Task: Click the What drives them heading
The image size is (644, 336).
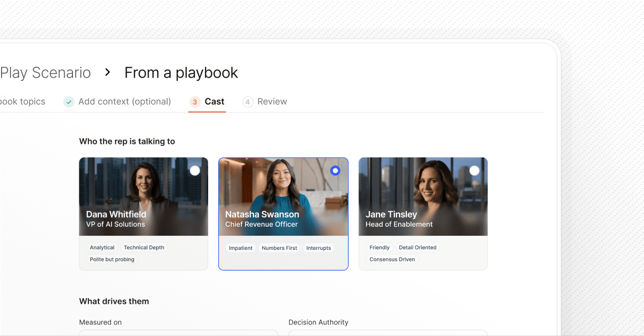Action: 114,301
